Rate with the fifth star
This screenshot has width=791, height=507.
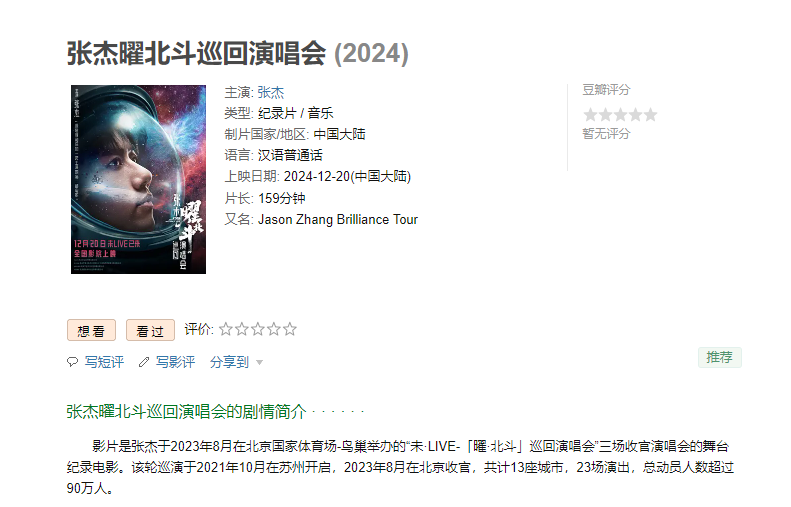[x=290, y=329]
